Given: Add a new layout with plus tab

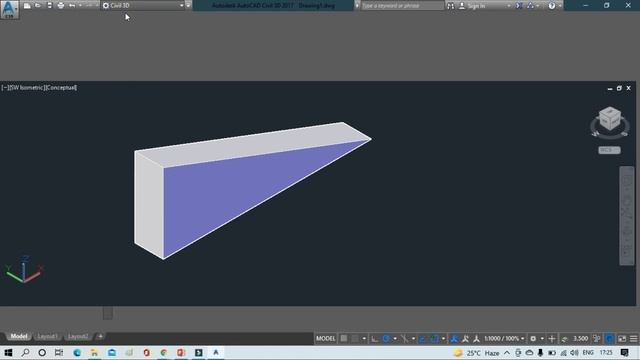Looking at the screenshot, I should click(x=100, y=336).
